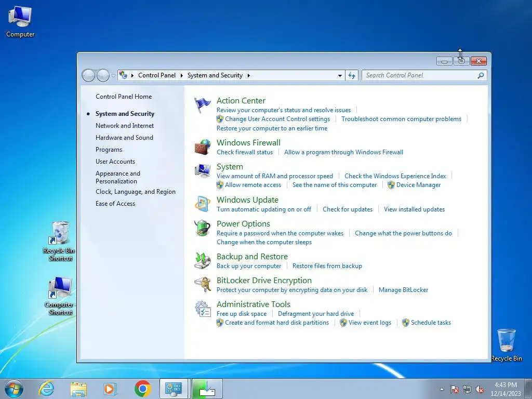Open Windows Media Player from taskbar
The image size is (532, 399).
110,389
